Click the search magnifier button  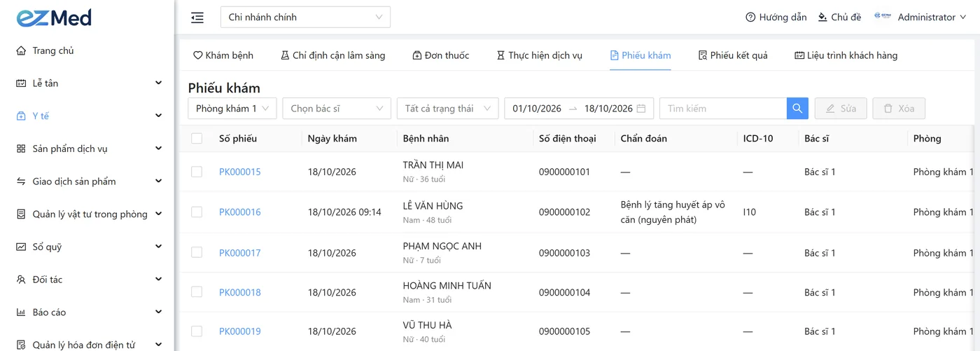pyautogui.click(x=797, y=109)
